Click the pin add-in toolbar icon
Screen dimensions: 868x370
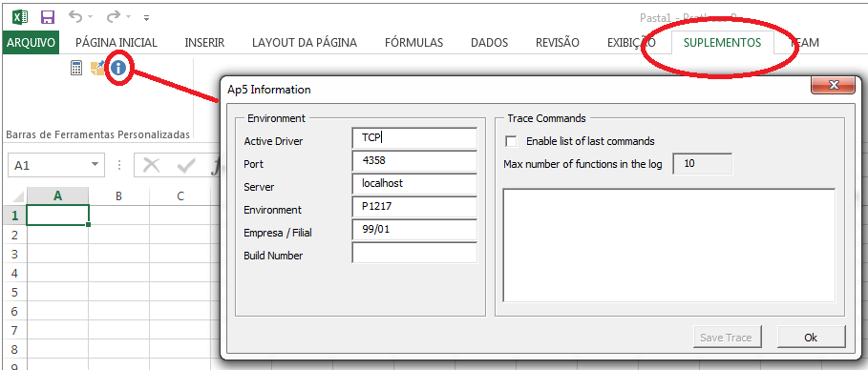[x=97, y=68]
